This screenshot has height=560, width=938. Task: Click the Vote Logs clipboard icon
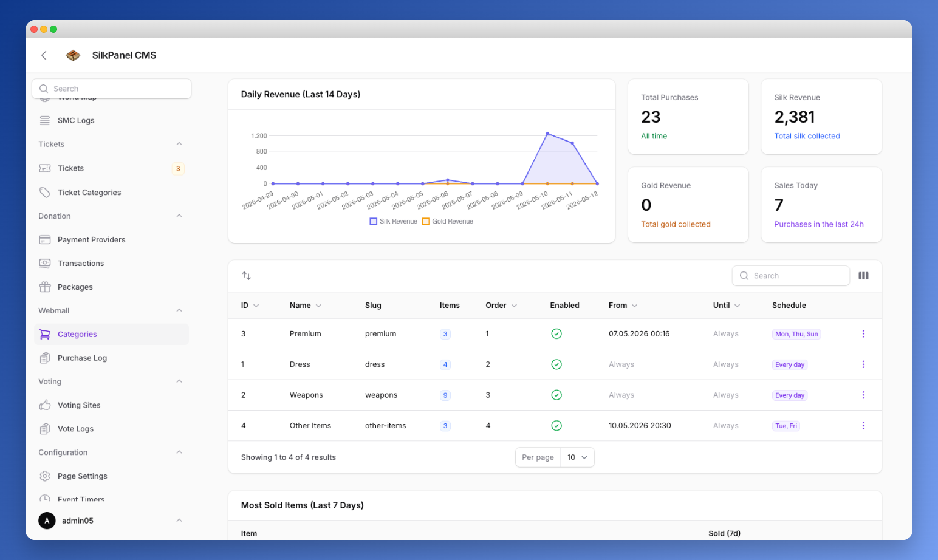pos(45,429)
